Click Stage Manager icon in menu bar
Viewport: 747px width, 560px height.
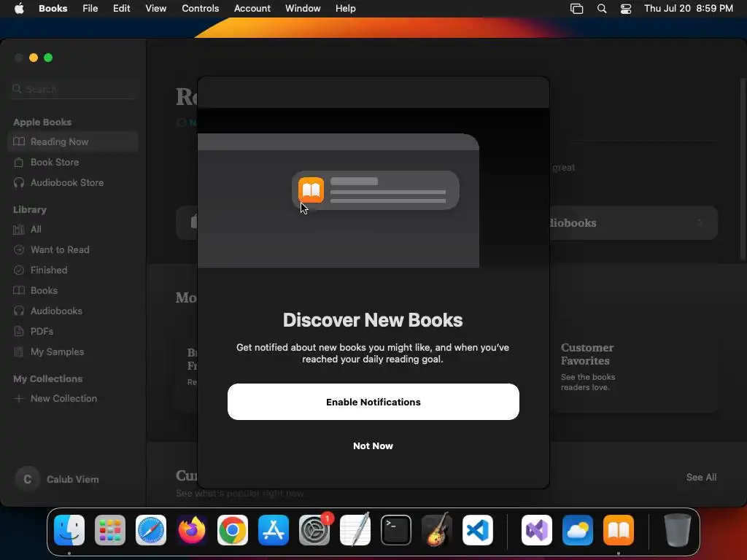(x=576, y=9)
